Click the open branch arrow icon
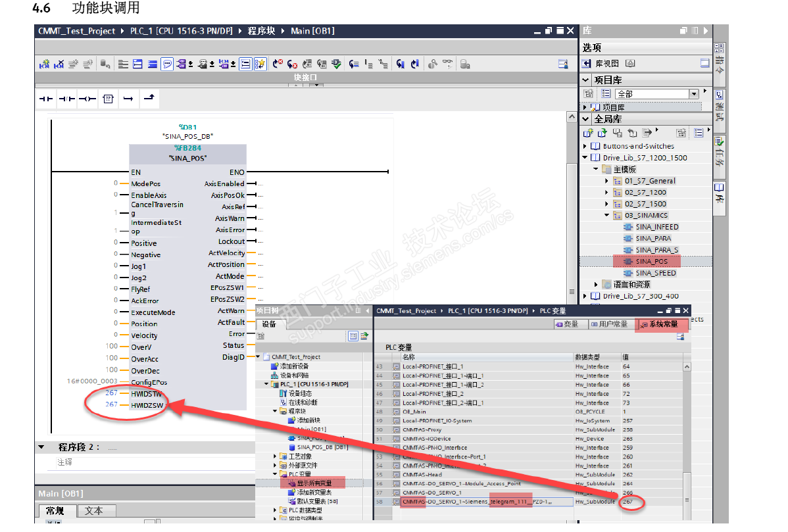 pyautogui.click(x=128, y=99)
